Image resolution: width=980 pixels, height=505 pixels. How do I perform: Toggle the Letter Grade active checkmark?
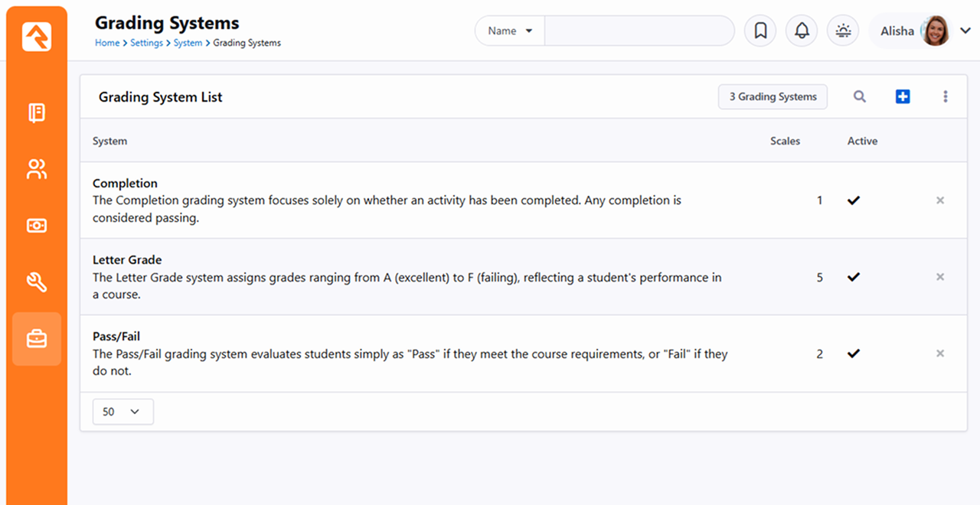pos(854,277)
